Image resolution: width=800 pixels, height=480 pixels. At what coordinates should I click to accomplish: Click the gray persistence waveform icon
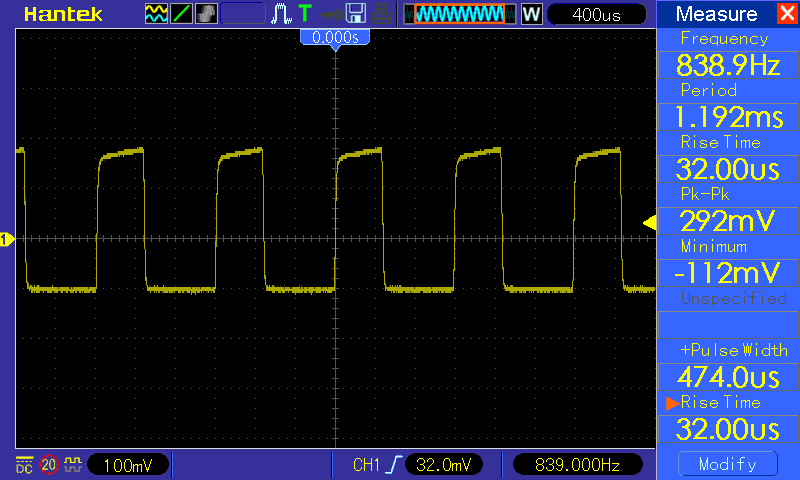pos(206,14)
